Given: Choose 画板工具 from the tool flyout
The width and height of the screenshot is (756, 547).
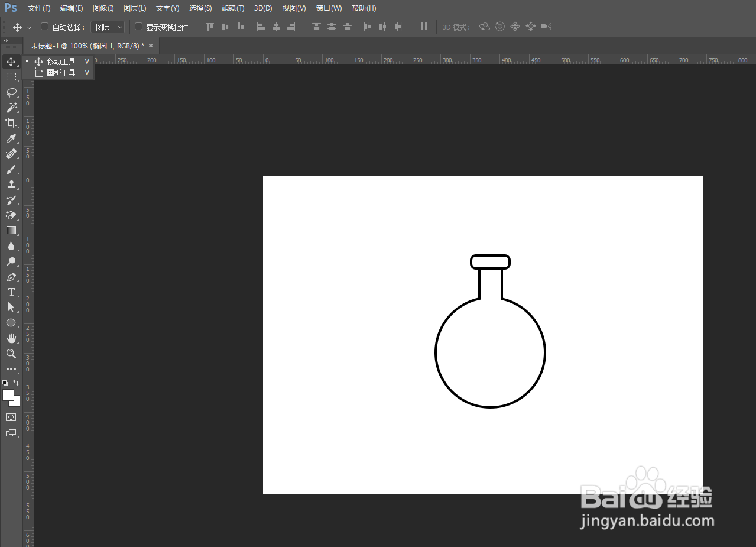Looking at the screenshot, I should click(59, 73).
